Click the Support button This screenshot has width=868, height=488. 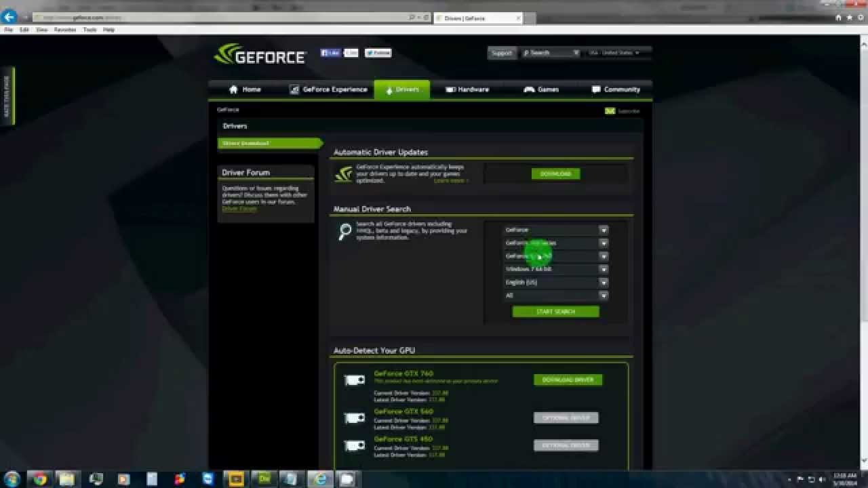[502, 53]
